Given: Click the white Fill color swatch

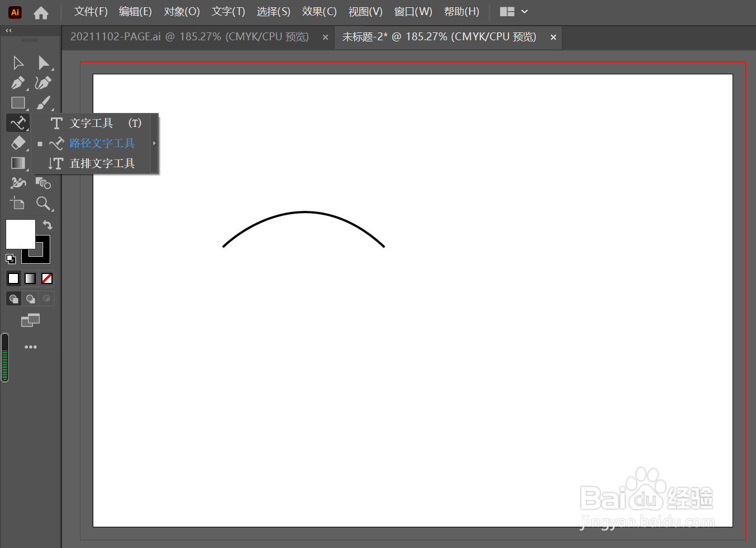Looking at the screenshot, I should (20, 234).
